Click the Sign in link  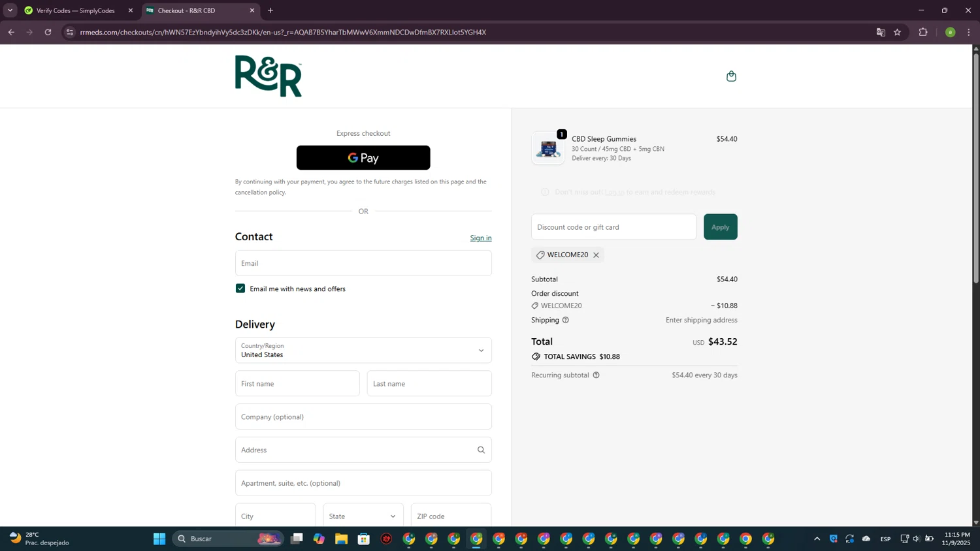click(481, 238)
